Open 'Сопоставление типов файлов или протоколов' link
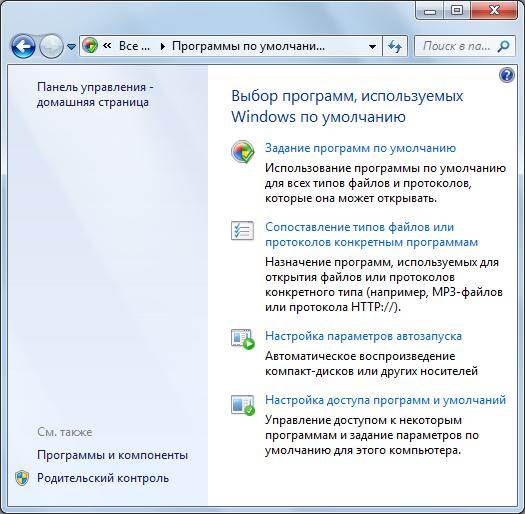The height and width of the screenshot is (514, 525). (x=371, y=234)
